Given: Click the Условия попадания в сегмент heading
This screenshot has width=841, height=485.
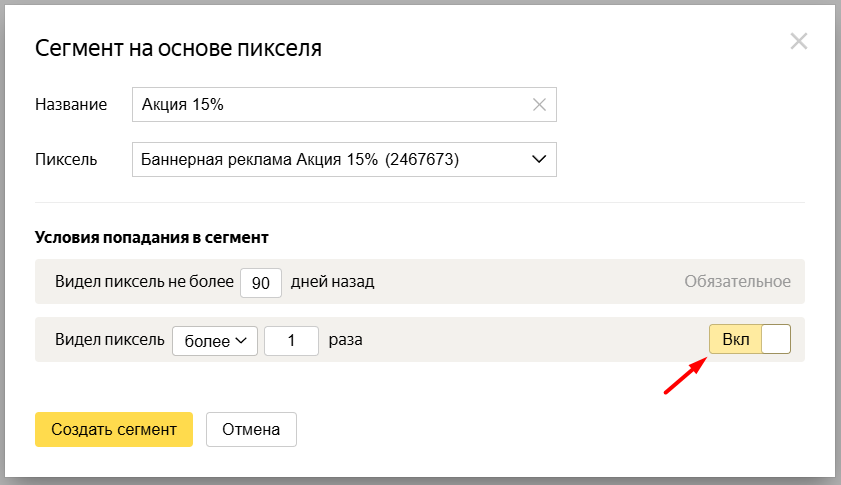Looking at the screenshot, I should pos(152,238).
